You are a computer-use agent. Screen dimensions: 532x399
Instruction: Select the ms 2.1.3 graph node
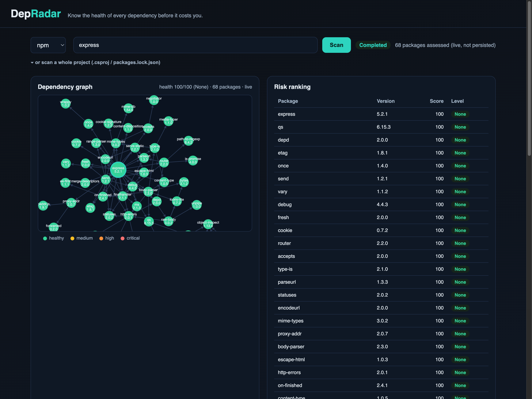[x=137, y=206]
